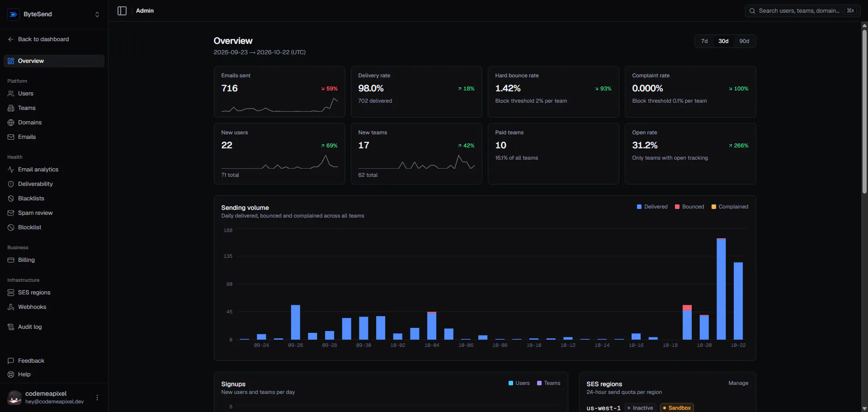Click the Hard bounce rate 1.42% value
868x412 pixels.
point(508,88)
